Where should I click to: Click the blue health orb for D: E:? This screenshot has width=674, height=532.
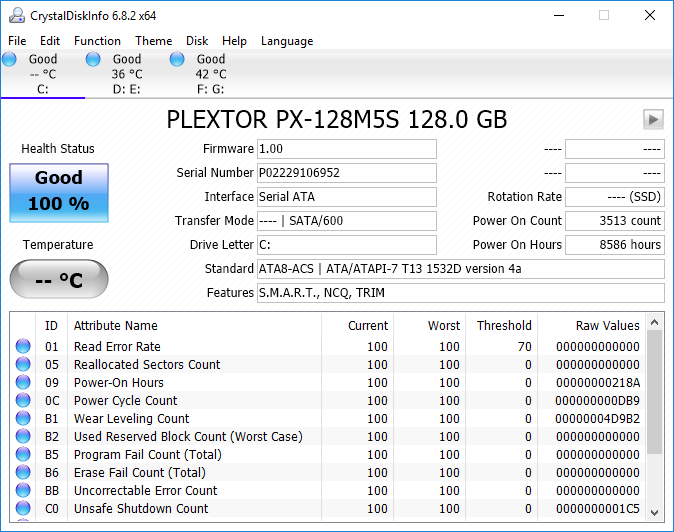93,59
